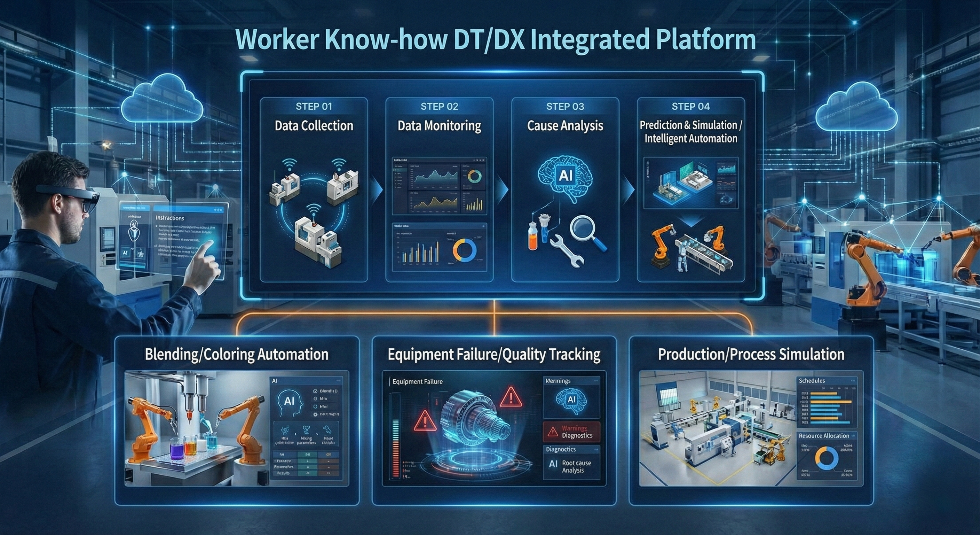Viewport: 980px width, 535px height.
Task: Open the Equipment Failure/Quality Tracking heading
Action: [x=494, y=355]
